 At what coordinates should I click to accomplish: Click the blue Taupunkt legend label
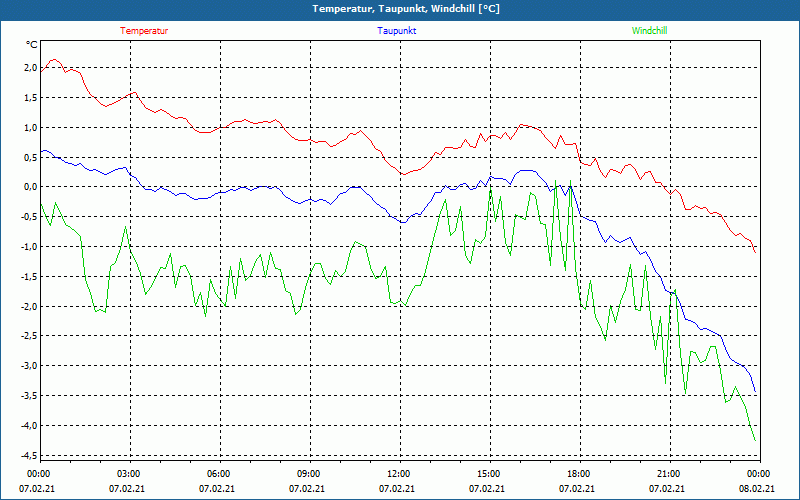396,31
